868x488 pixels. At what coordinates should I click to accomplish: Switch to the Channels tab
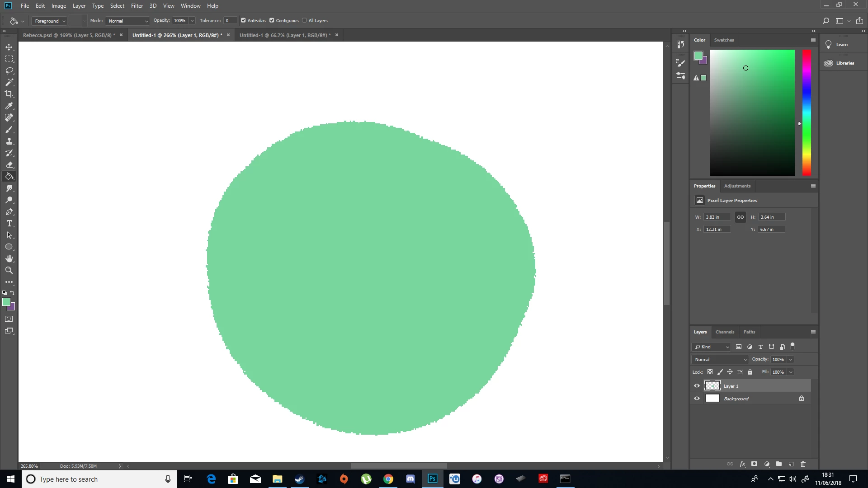click(725, 332)
